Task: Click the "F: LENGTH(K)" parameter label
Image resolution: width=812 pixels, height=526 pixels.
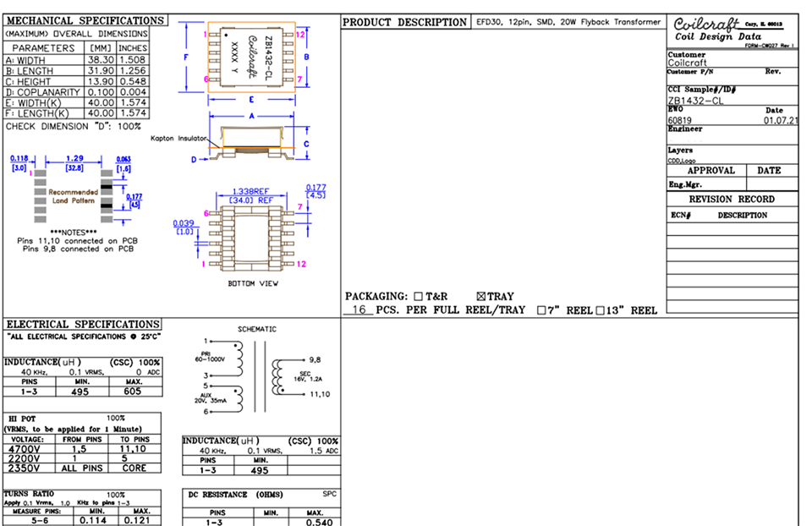Action: (36, 113)
